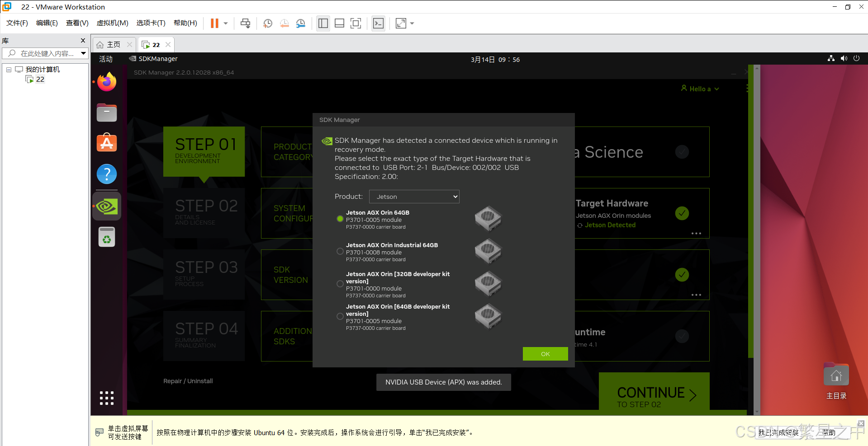Close the 主页 tab

129,44
